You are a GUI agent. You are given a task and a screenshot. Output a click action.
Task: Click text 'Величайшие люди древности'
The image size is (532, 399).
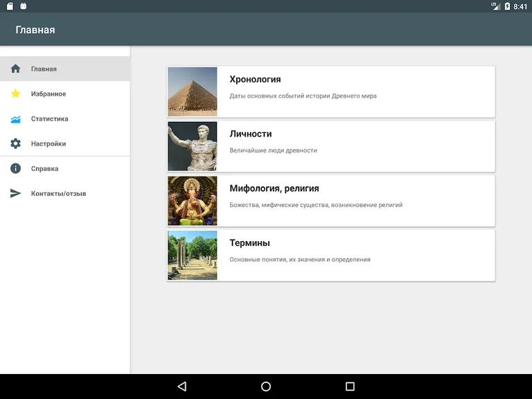[273, 150]
